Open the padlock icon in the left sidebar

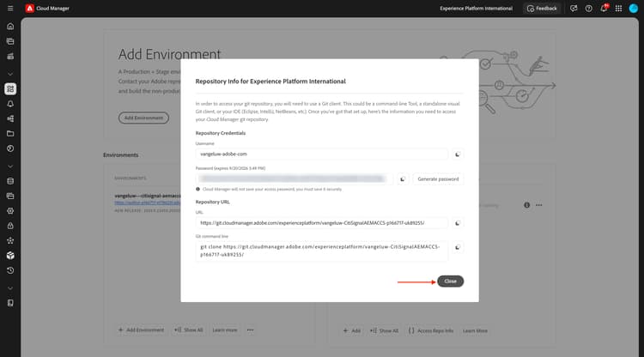(10, 226)
